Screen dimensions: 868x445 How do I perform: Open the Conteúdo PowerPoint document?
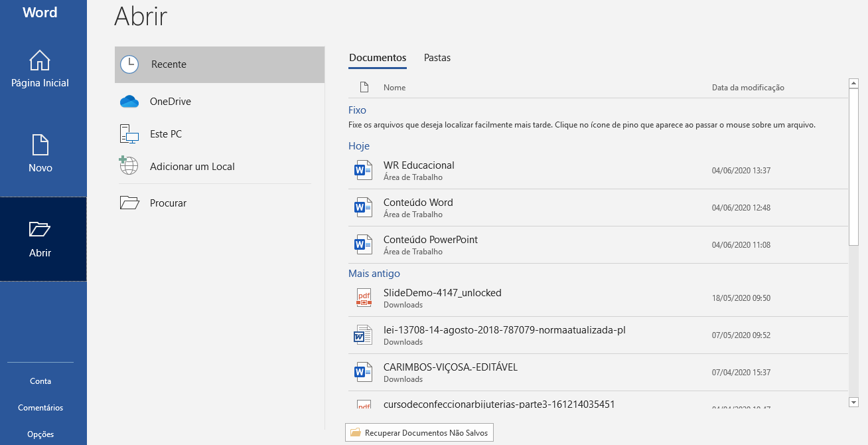point(431,240)
